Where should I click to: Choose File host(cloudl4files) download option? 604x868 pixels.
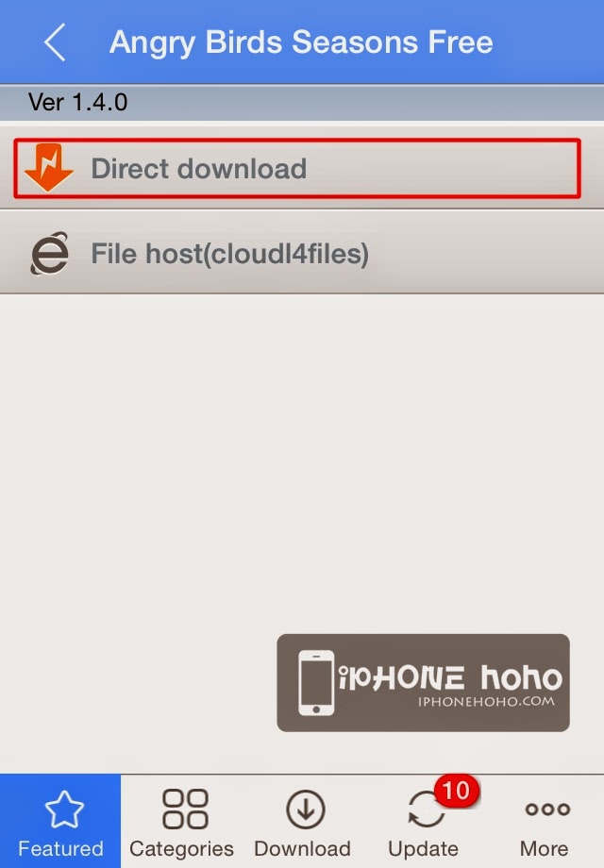coord(302,253)
